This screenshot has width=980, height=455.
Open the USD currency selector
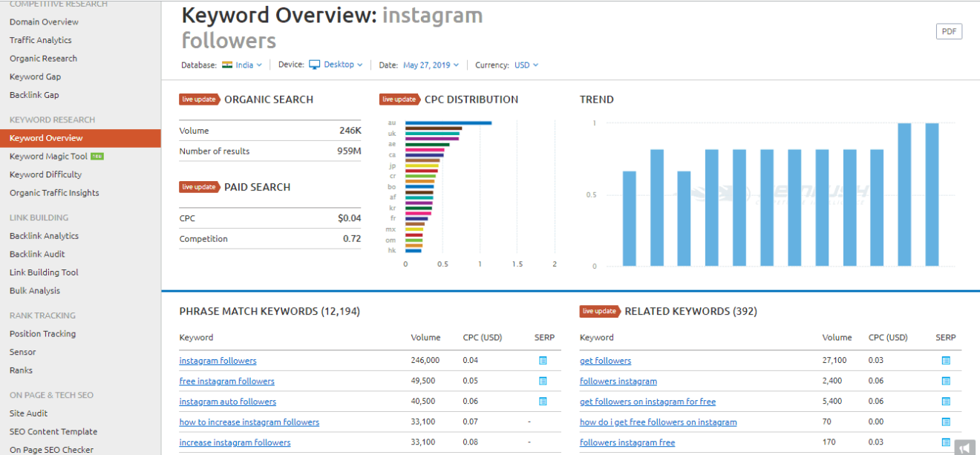tap(526, 65)
